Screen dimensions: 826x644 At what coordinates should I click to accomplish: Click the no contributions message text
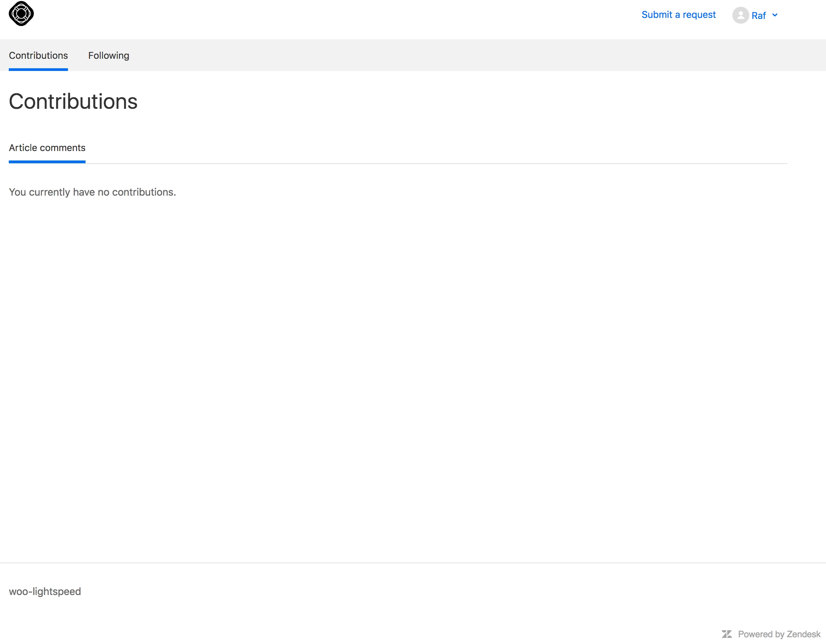[x=92, y=192]
